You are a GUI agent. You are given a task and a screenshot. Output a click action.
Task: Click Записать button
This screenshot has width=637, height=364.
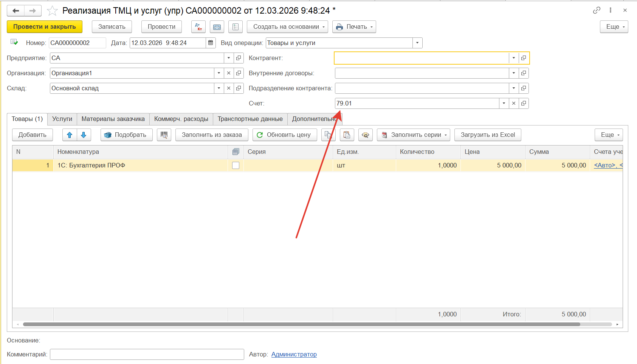[112, 27]
